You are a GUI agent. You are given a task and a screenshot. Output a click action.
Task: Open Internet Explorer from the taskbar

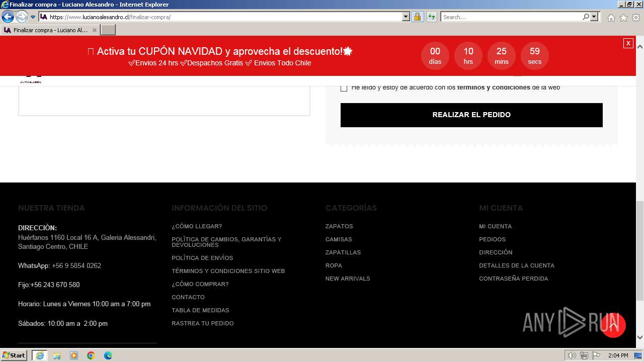(40, 355)
